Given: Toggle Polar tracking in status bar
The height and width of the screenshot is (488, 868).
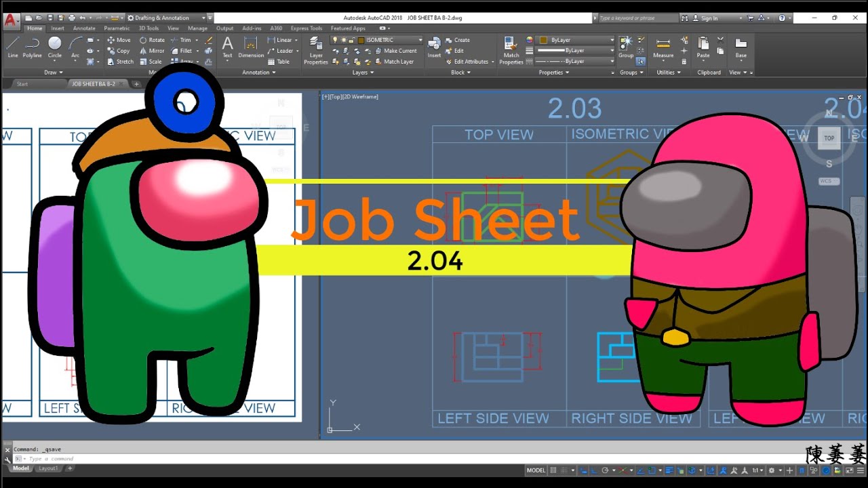Looking at the screenshot, I should coord(605,470).
